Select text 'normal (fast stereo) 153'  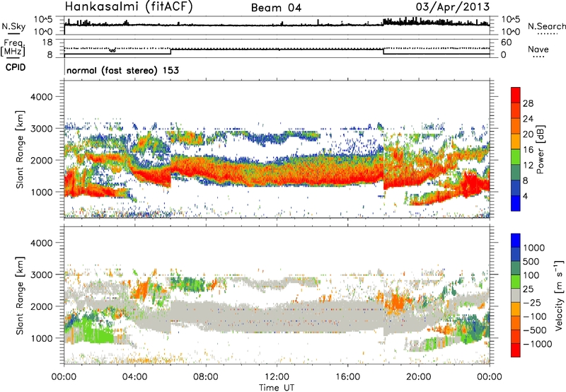click(122, 71)
